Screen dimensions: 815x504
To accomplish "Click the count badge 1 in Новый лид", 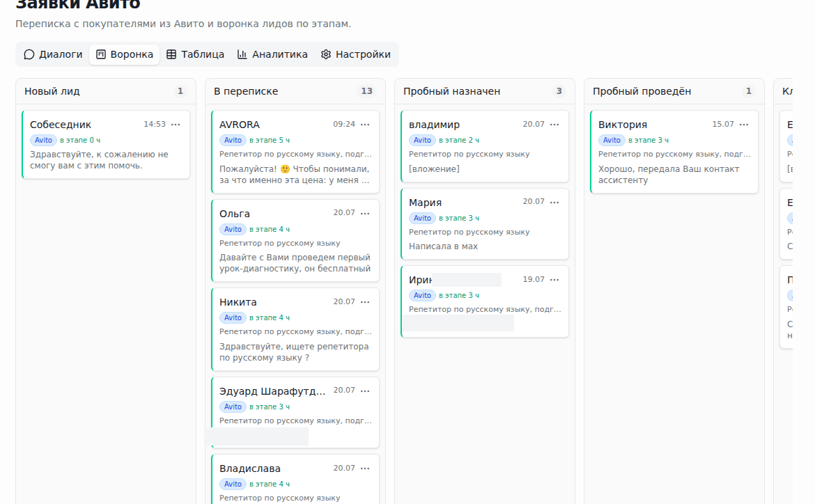I will (x=180, y=91).
